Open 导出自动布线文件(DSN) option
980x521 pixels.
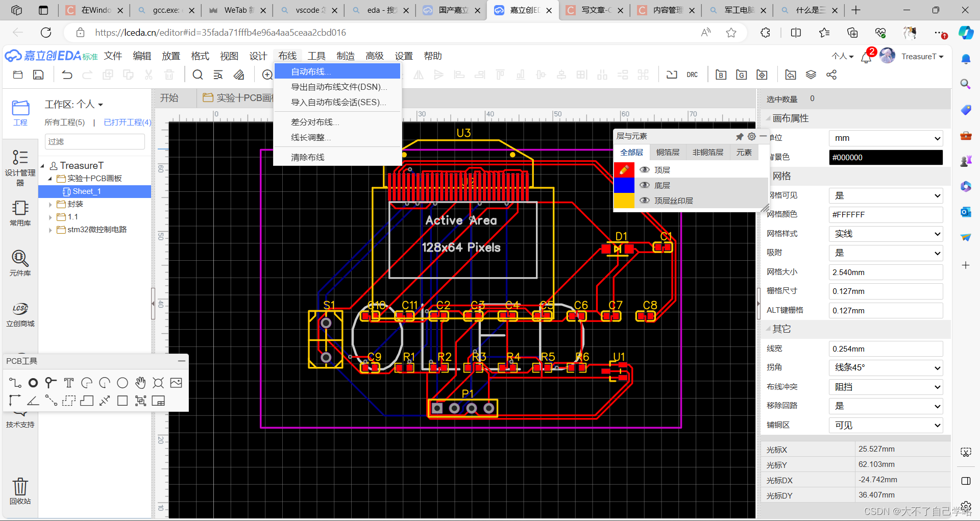point(338,87)
